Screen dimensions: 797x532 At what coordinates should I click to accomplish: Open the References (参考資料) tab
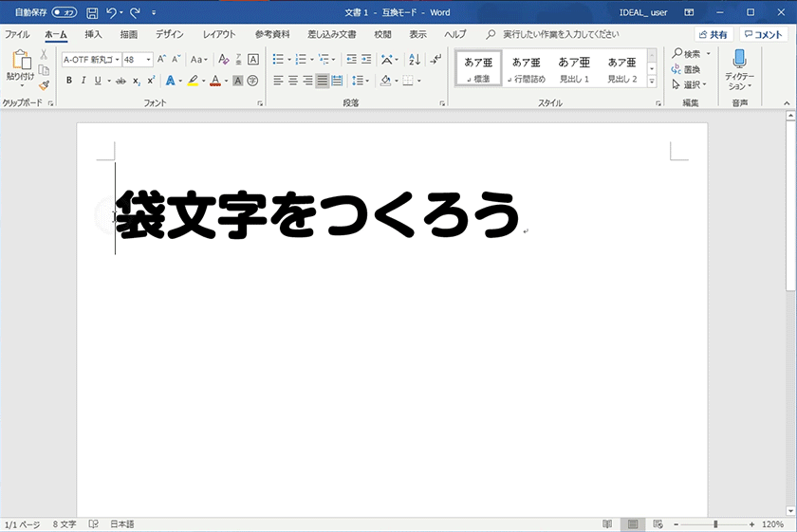tap(272, 34)
